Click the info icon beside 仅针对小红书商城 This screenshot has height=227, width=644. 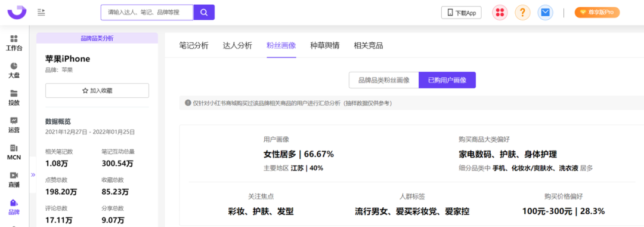coord(188,103)
